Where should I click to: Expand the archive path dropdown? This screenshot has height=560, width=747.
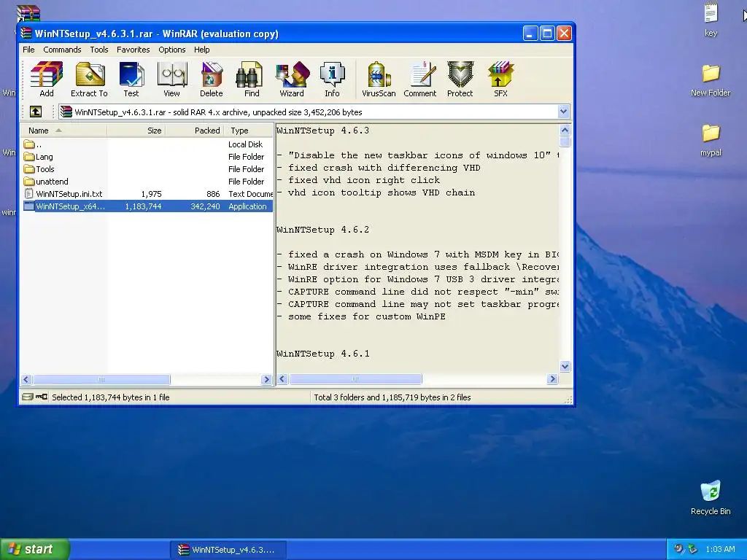pyautogui.click(x=564, y=112)
